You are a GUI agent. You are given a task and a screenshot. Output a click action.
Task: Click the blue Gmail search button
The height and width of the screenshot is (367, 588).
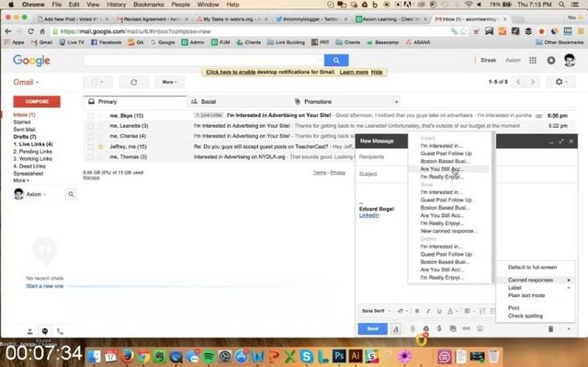click(x=336, y=60)
